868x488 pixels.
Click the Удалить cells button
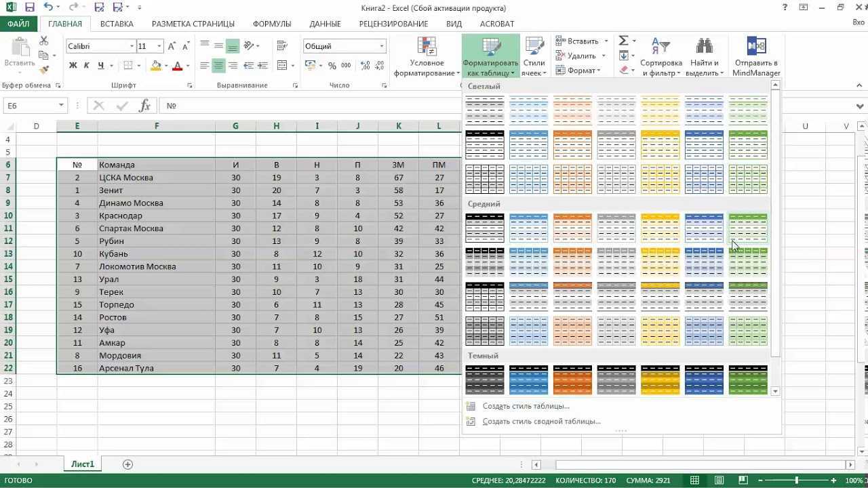(576, 56)
